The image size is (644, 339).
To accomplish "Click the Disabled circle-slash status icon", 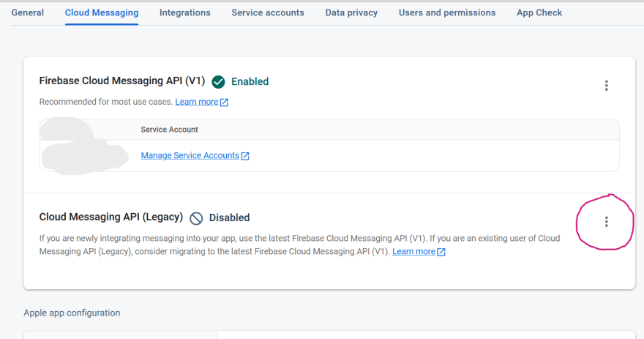I will tap(196, 218).
